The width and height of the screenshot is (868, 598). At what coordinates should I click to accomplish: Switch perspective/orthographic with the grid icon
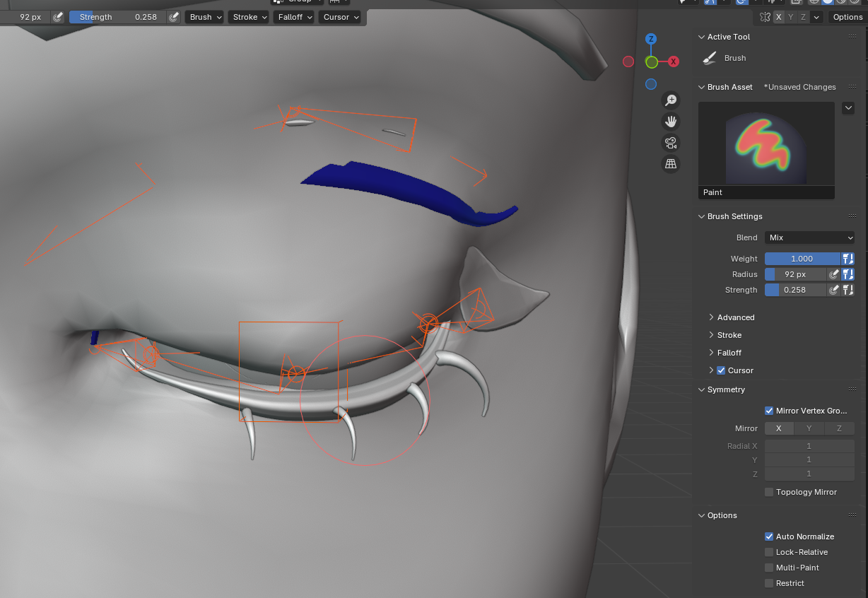click(670, 164)
